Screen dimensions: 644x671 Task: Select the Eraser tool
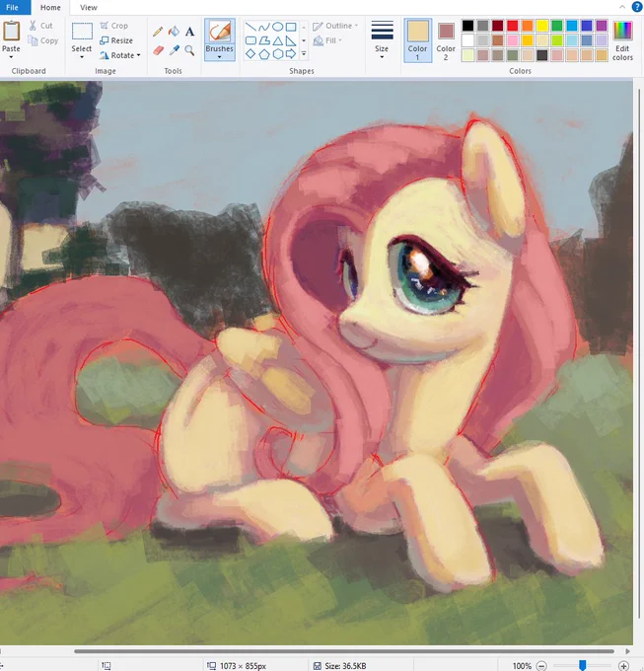coord(158,50)
